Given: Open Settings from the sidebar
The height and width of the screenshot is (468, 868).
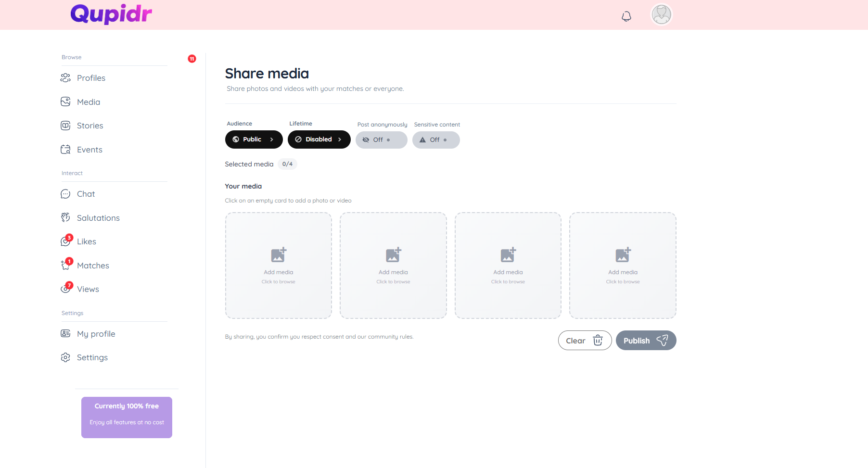Looking at the screenshot, I should point(92,357).
